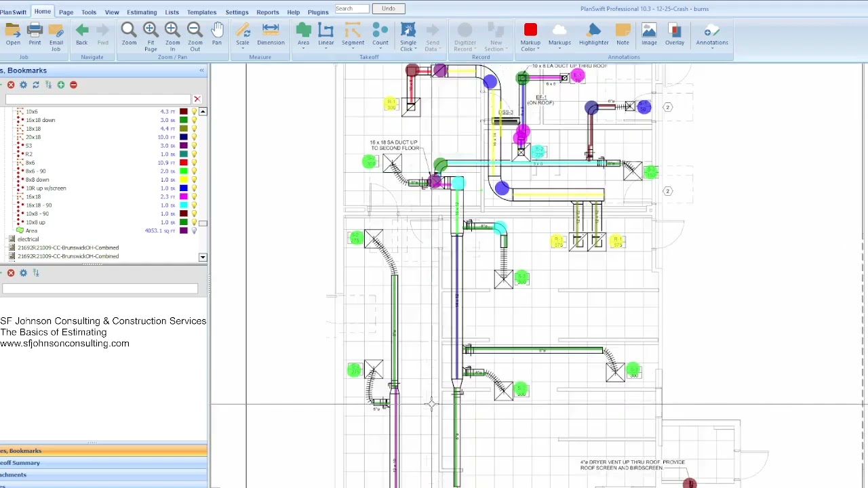The width and height of the screenshot is (868, 488).
Task: Click green add icon in bookmarks toolbar
Action: 61,85
